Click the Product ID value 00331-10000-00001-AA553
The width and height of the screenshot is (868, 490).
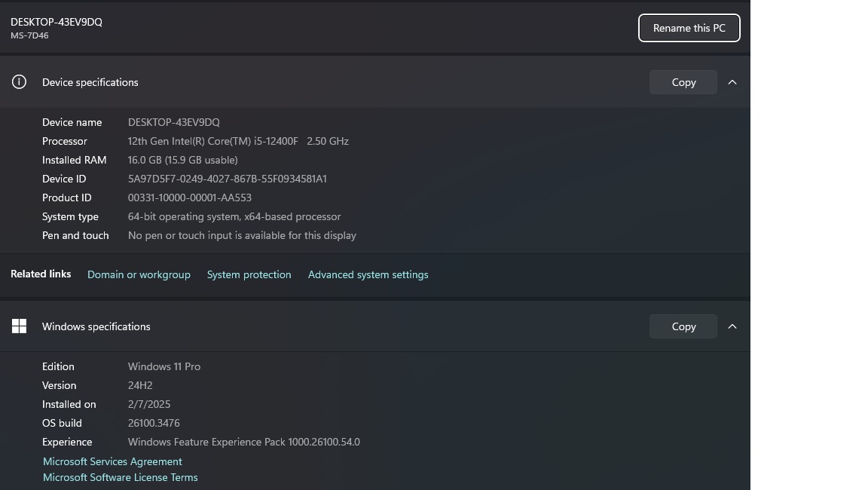pos(189,198)
